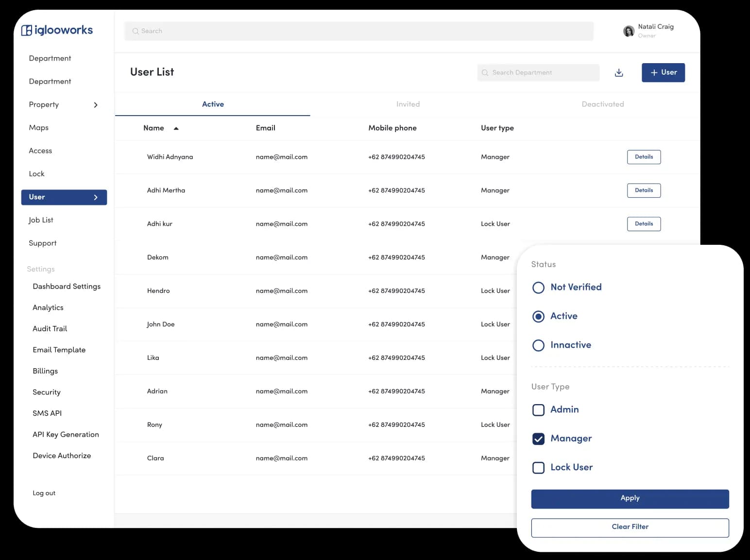Select the Not Verified status radio

click(538, 288)
